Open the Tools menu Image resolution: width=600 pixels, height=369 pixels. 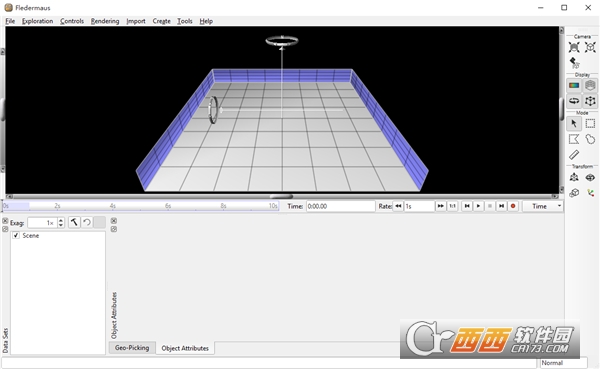click(x=185, y=21)
